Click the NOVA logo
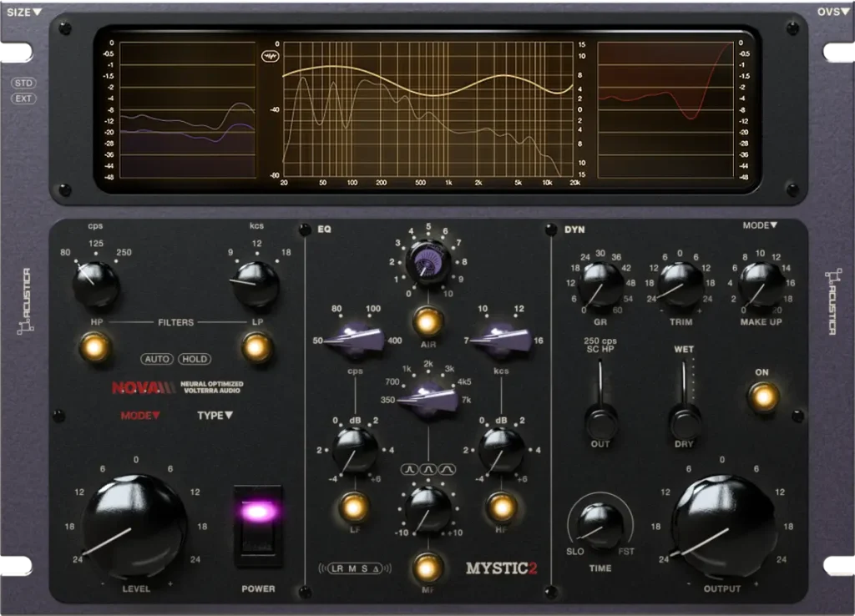 (144, 387)
